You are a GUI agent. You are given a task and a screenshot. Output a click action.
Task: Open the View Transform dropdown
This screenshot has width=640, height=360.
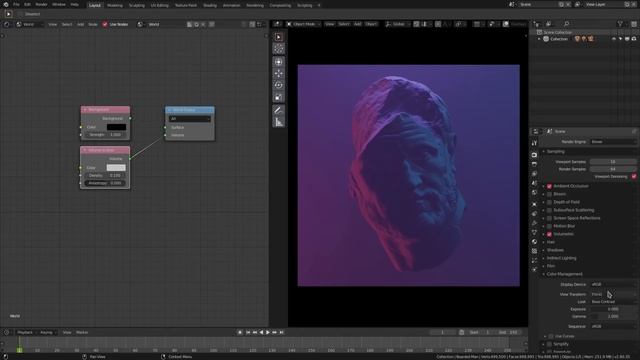point(613,294)
